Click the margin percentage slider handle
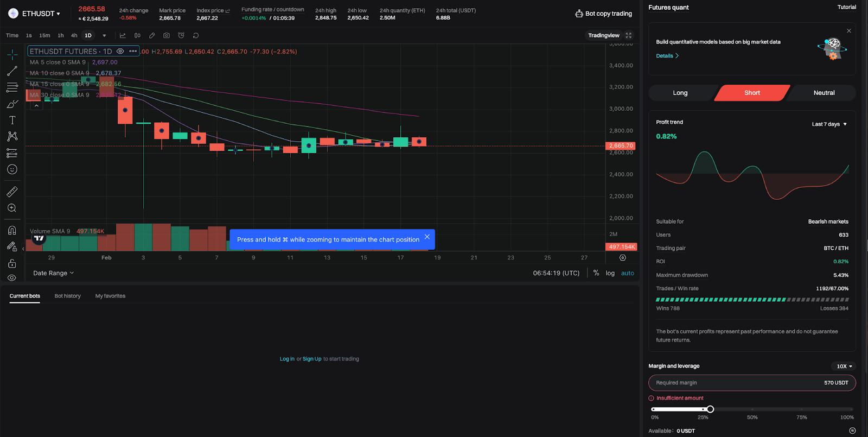The width and height of the screenshot is (868, 437). click(x=710, y=409)
